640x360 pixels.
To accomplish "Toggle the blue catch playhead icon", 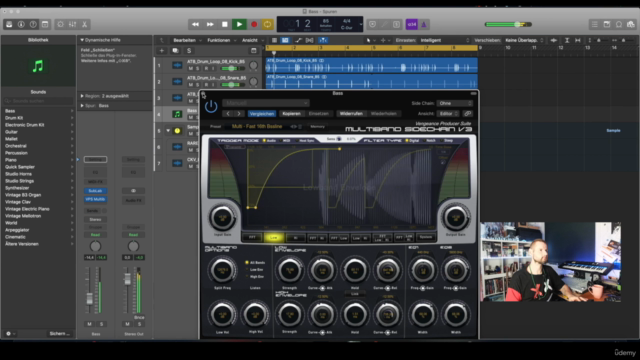I will coord(323,40).
